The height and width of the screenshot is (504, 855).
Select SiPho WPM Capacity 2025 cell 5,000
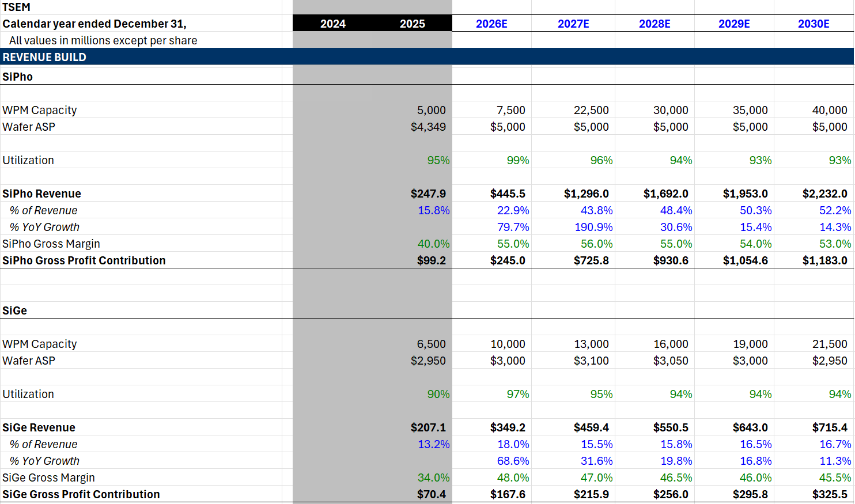(412, 110)
